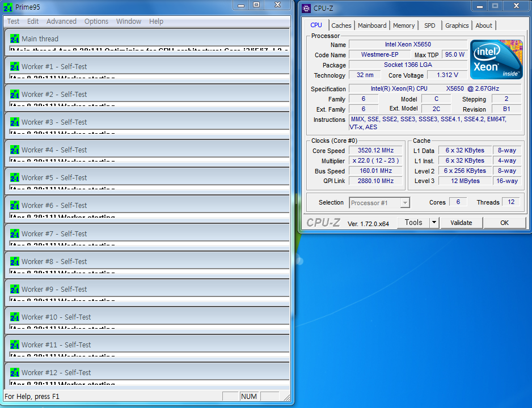
Task: Click the Socket 1366 LGA package value
Action: 408,65
